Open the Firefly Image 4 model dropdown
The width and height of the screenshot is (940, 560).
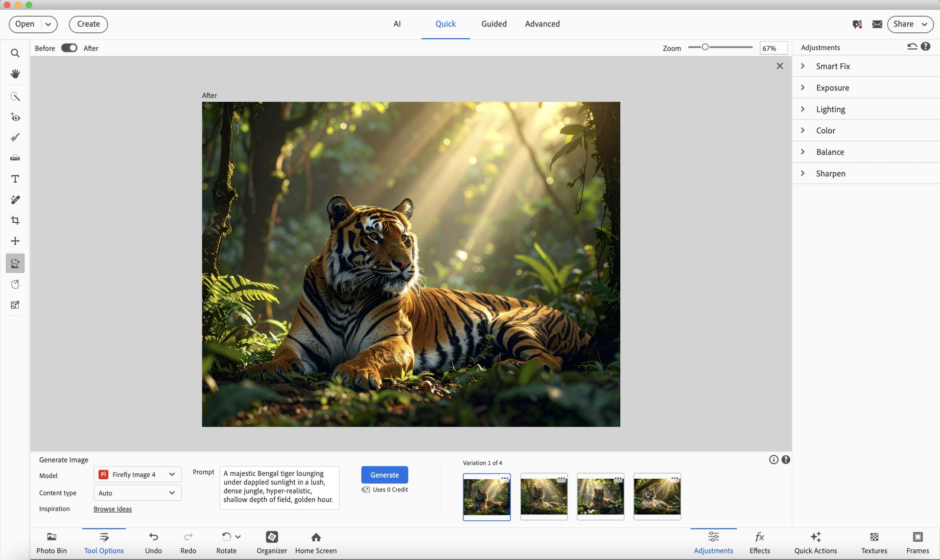138,474
